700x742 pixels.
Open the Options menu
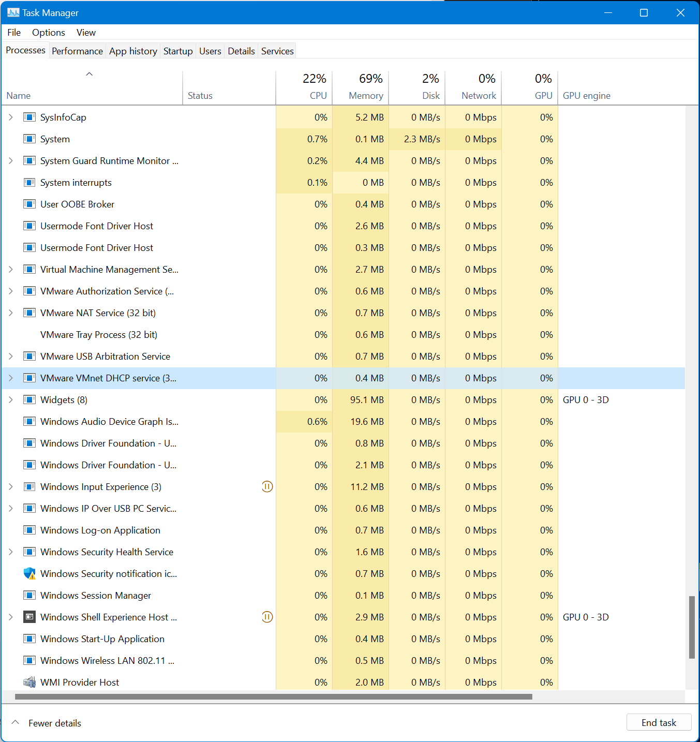click(x=49, y=32)
